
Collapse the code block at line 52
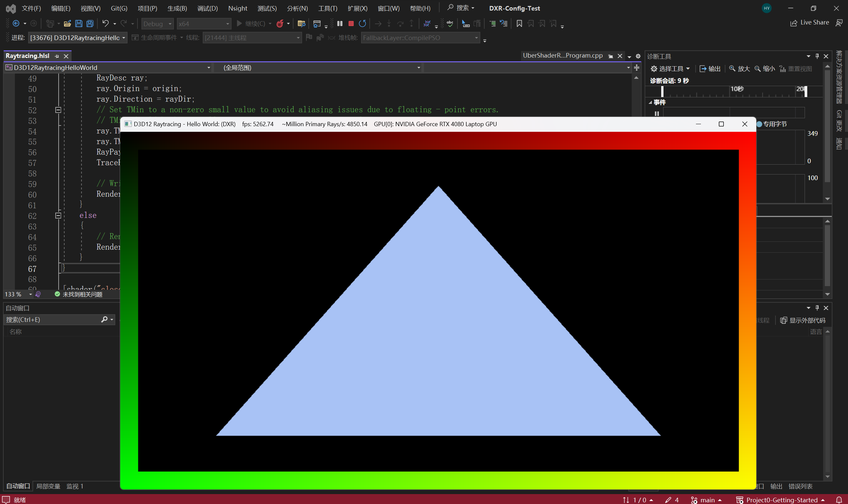pyautogui.click(x=58, y=110)
